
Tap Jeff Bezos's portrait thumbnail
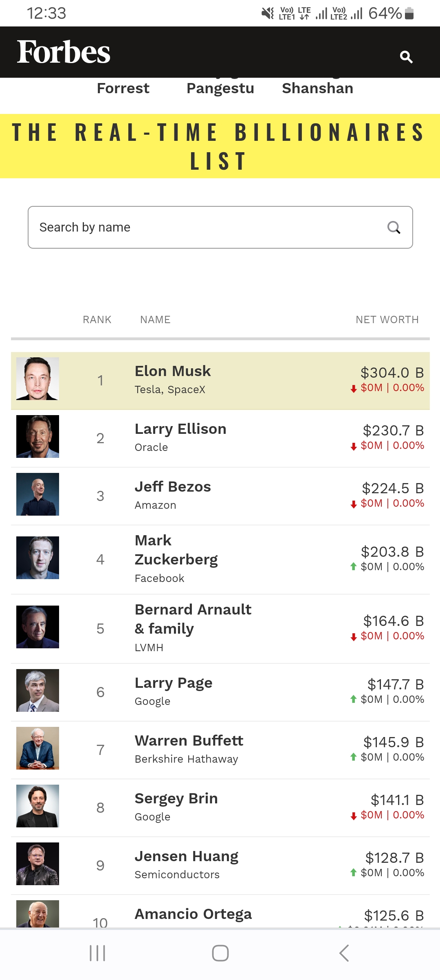[x=37, y=494]
